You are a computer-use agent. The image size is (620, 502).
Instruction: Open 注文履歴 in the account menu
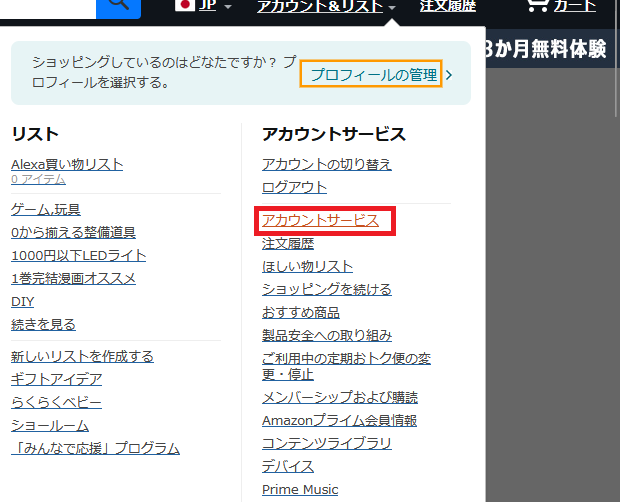pyautogui.click(x=288, y=243)
